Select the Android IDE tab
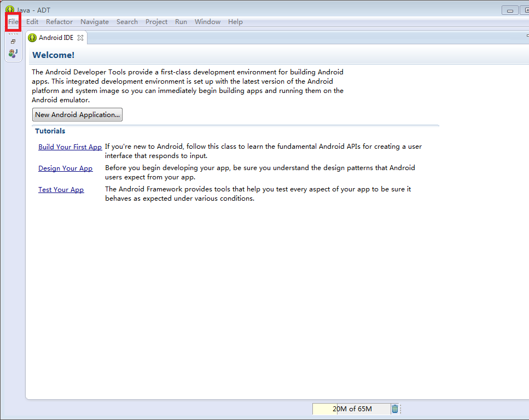 coord(56,37)
